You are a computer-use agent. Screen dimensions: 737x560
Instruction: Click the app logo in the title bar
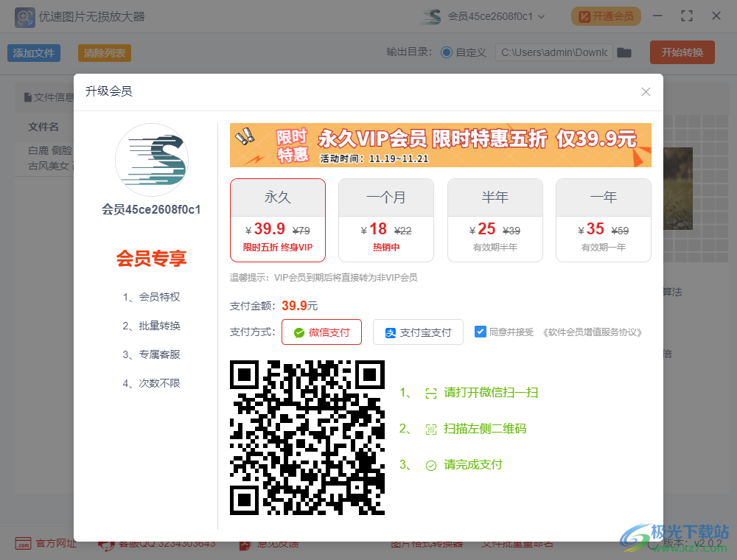pos(24,16)
